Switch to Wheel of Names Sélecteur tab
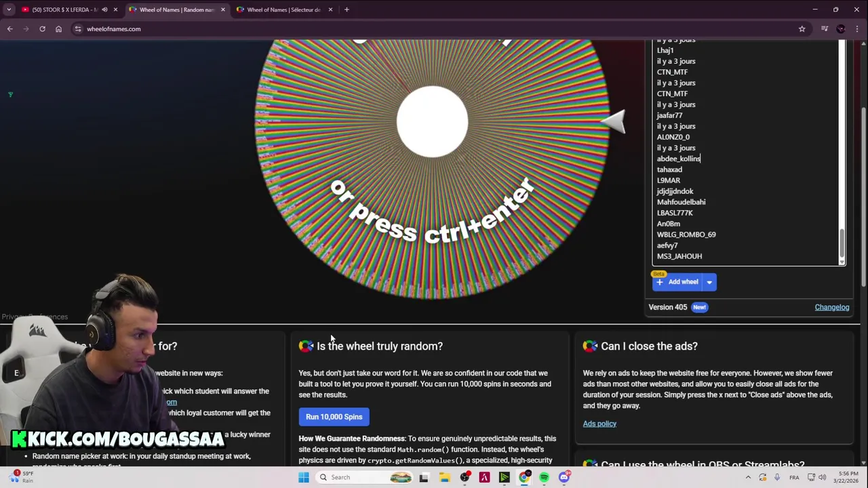 [x=284, y=9]
